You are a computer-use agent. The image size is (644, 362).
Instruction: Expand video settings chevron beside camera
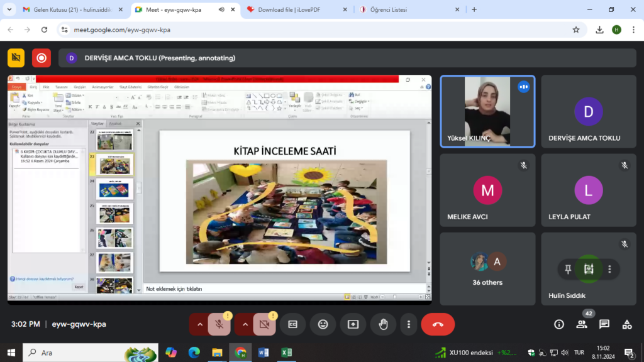tap(245, 324)
